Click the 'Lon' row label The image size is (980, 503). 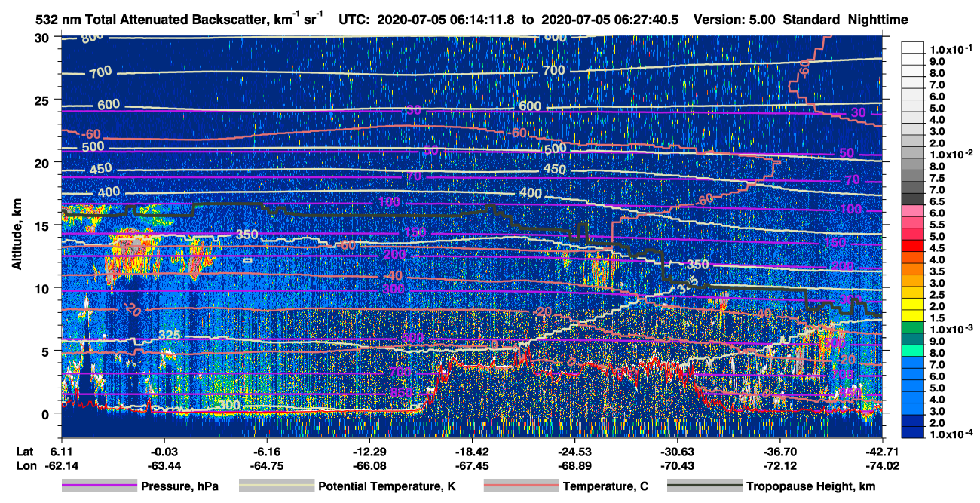tap(25, 465)
